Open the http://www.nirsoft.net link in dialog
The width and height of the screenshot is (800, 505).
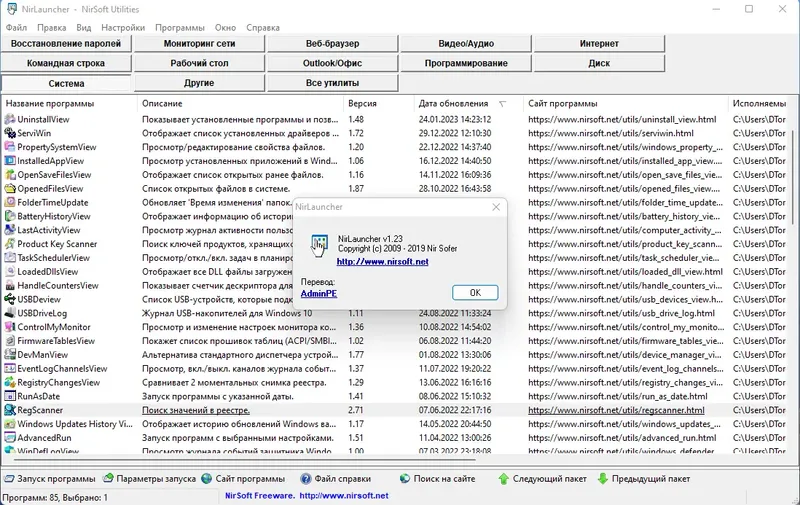[x=383, y=262]
